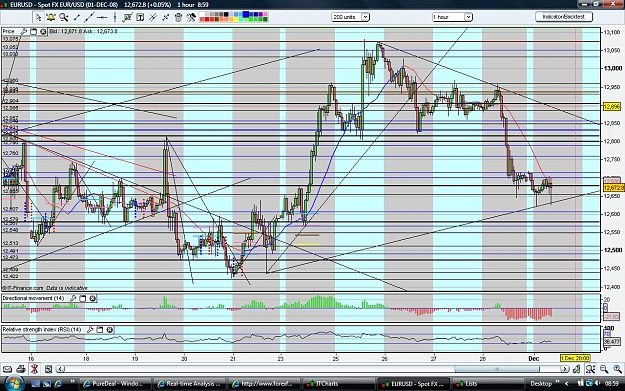The height and width of the screenshot is (391, 625).
Task: Open the Windows Start orb
Action: 13,383
